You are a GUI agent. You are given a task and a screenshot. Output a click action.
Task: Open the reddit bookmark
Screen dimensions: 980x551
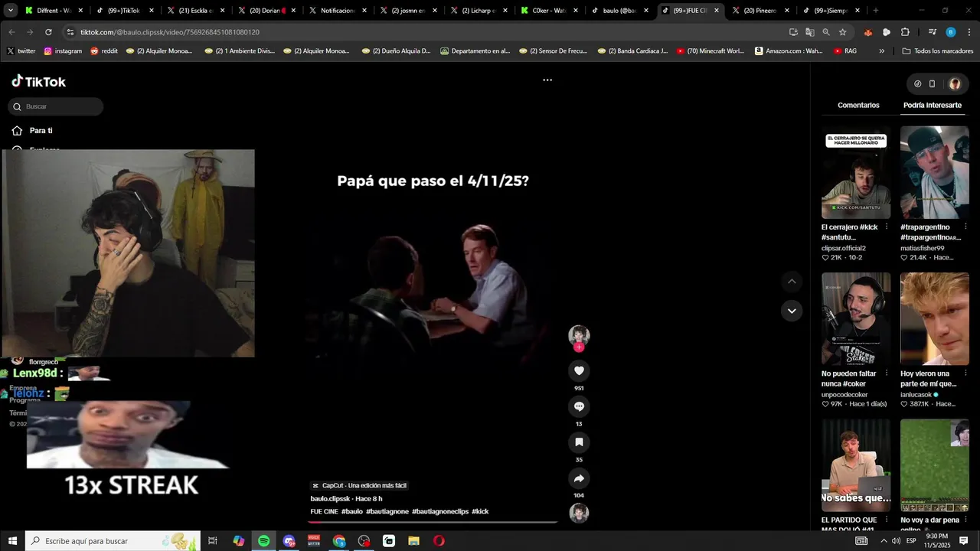point(104,51)
